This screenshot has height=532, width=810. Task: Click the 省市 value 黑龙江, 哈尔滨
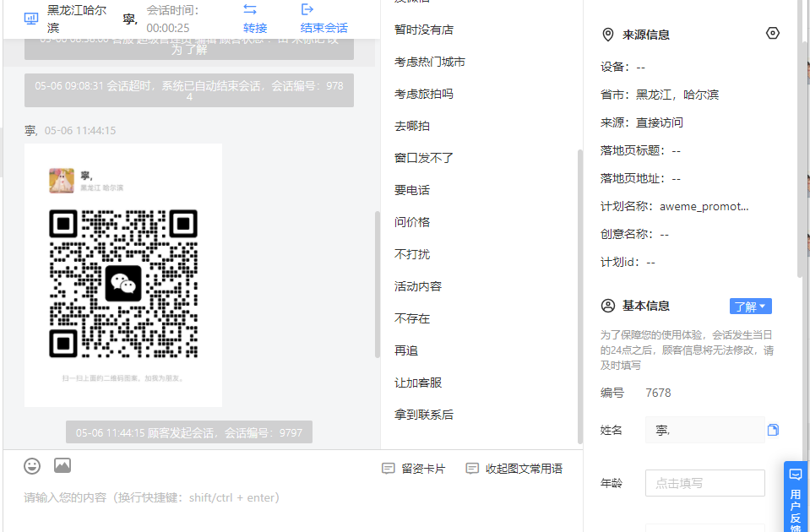tap(677, 95)
